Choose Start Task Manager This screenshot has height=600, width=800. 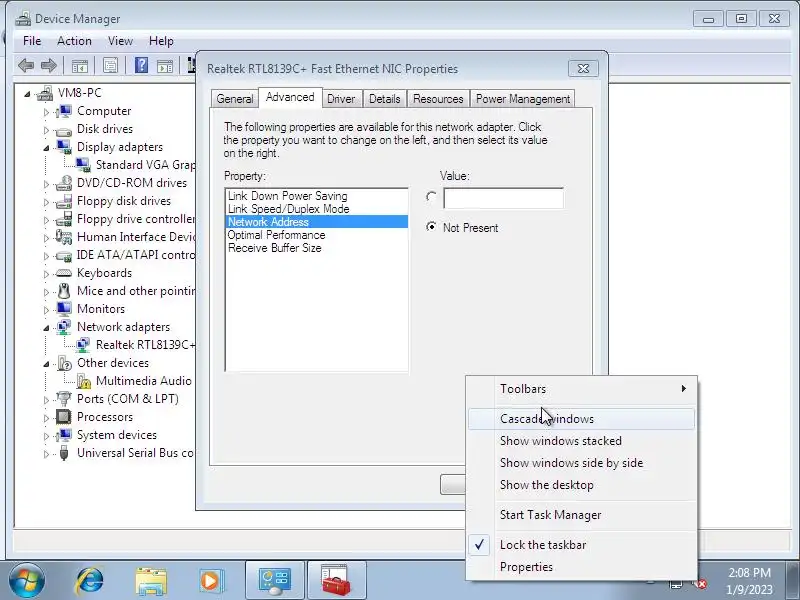coord(582,515)
